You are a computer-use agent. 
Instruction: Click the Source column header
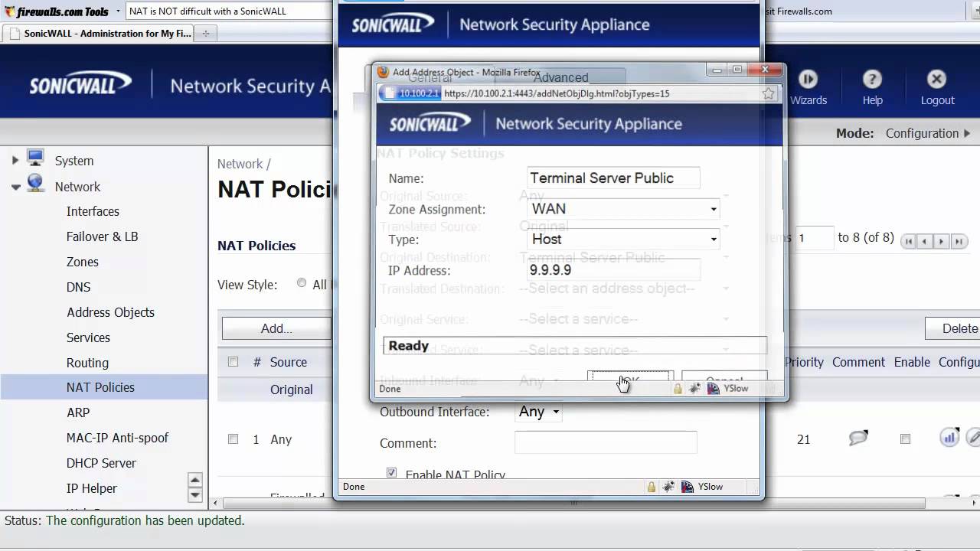click(x=288, y=362)
